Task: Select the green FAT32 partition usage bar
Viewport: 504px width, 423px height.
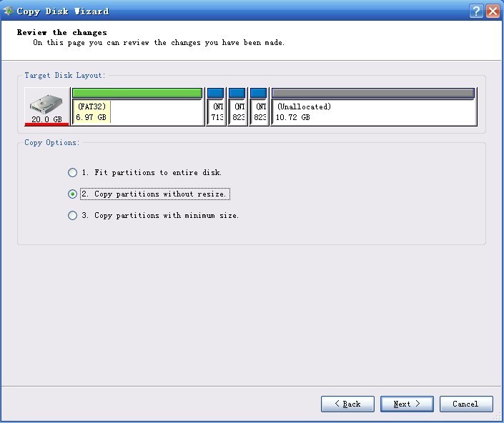Action: point(137,93)
